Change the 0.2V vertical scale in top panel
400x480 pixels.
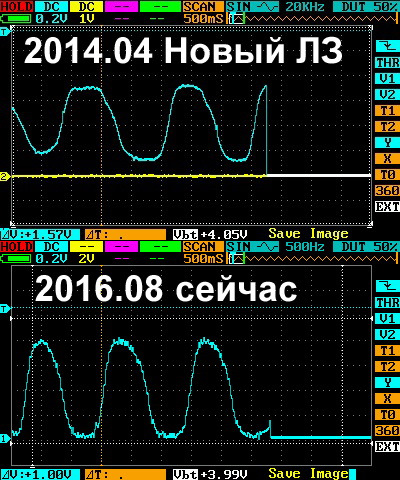click(x=51, y=19)
